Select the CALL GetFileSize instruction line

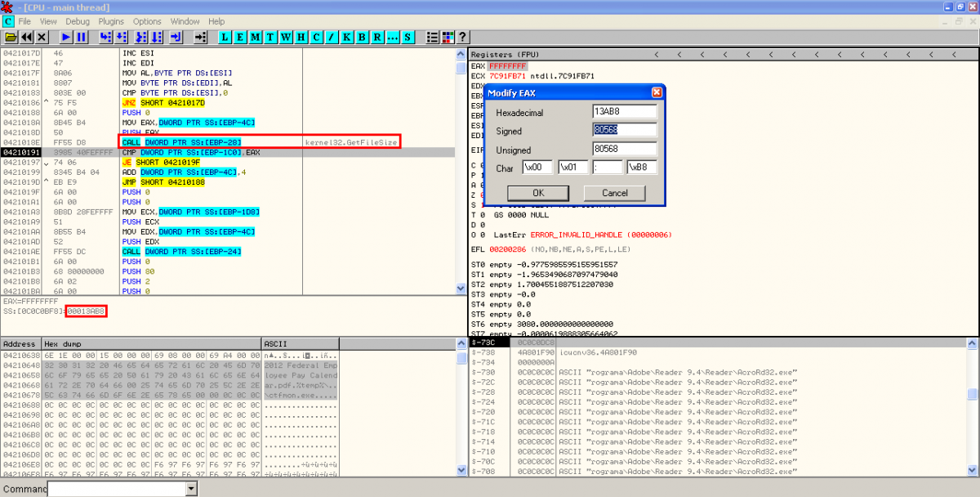(181, 141)
